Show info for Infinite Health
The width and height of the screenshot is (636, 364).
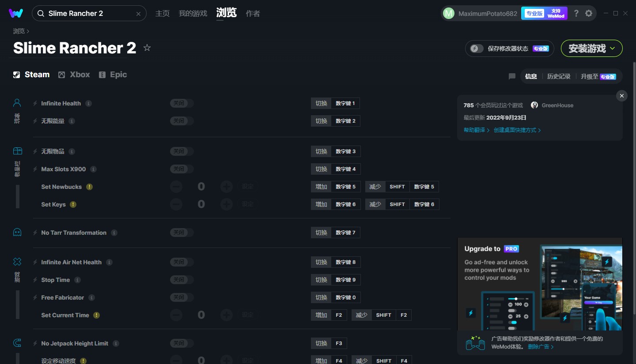coord(88,103)
